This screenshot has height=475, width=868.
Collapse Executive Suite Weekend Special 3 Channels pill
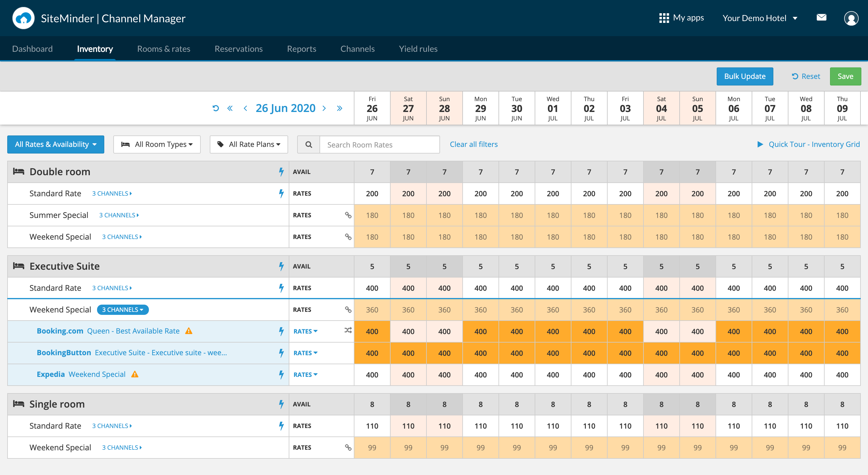123,310
